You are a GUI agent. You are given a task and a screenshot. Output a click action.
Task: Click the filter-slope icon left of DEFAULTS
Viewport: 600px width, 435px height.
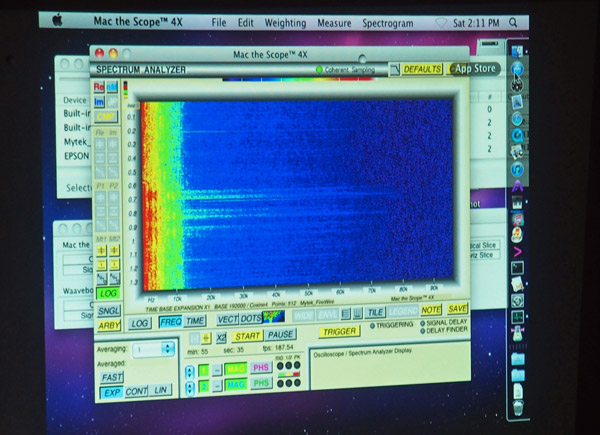click(394, 70)
